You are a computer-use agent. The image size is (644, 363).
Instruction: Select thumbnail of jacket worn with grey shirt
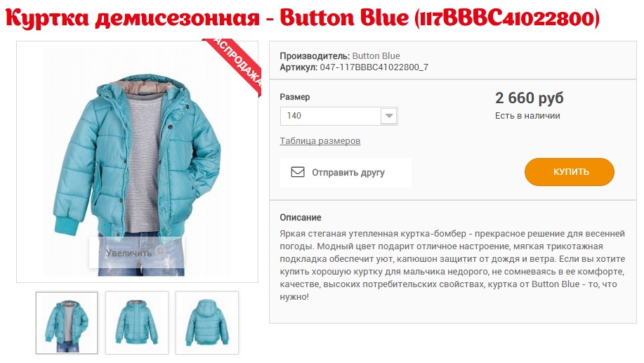67,323
